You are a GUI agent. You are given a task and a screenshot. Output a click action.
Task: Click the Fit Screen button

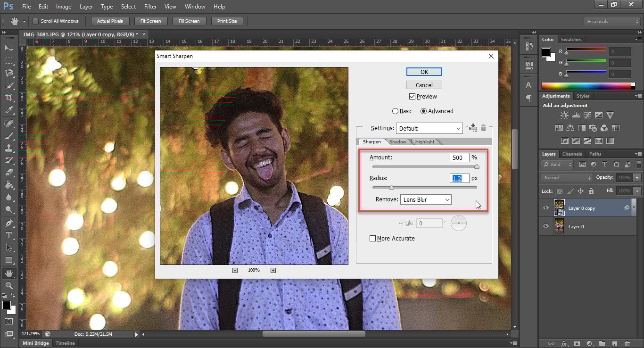click(151, 21)
